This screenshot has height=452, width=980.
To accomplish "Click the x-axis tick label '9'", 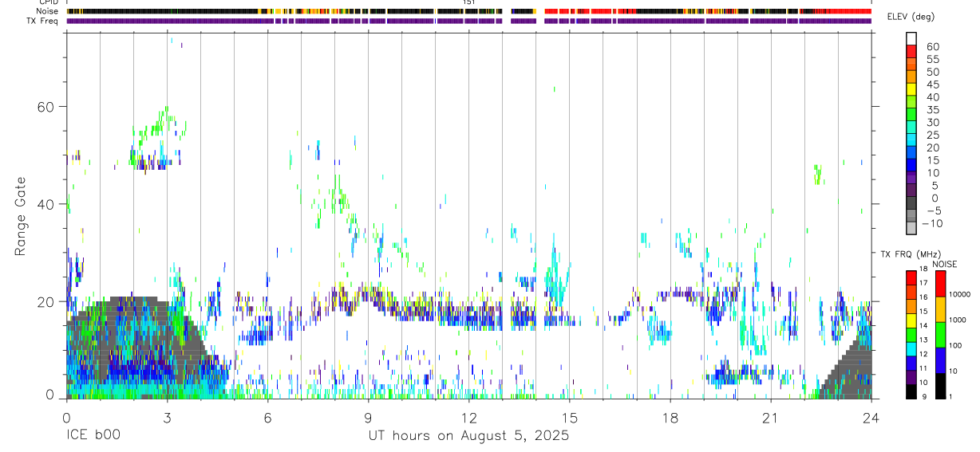I will pos(368,417).
